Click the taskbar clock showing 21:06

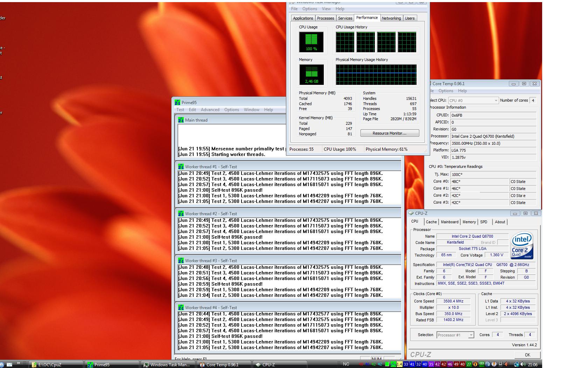[x=532, y=364]
